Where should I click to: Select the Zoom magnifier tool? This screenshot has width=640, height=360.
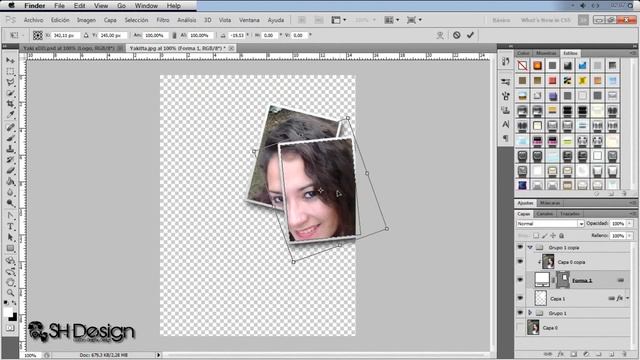(x=10, y=293)
